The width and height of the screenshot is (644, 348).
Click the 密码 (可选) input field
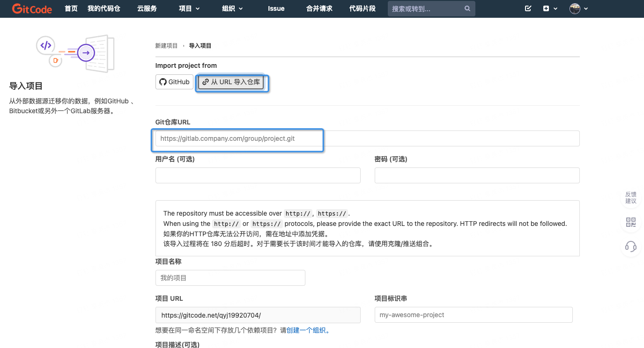pos(477,175)
